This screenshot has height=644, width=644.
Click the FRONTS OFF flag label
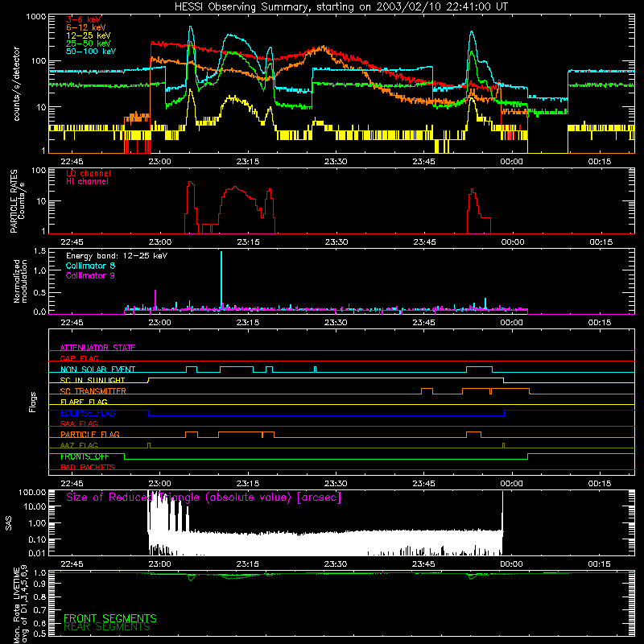tap(85, 456)
